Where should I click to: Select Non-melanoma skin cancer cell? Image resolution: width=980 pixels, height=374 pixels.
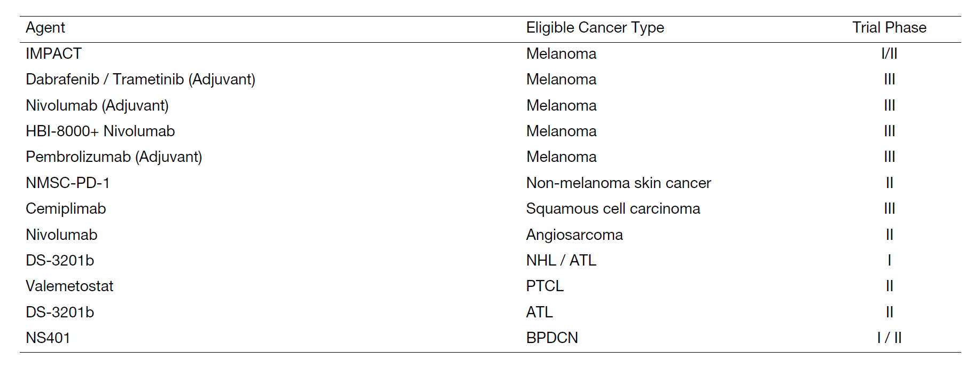tap(618, 183)
